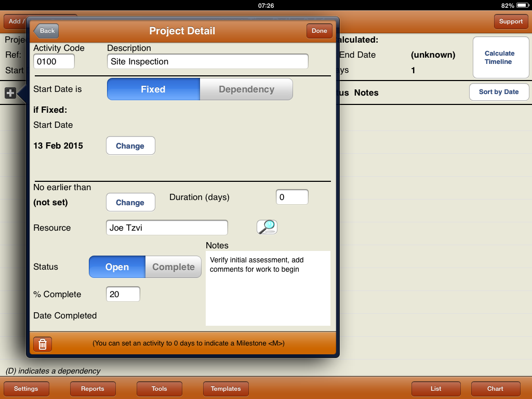Viewport: 532px width, 399px height.
Task: Tap the trash delete activity icon
Action: [43, 344]
